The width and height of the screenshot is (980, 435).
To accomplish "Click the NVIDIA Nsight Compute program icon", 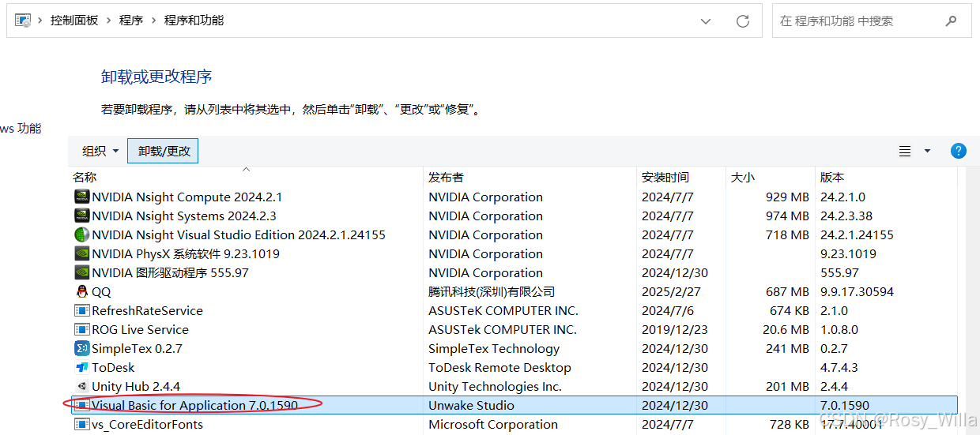I will [81, 197].
